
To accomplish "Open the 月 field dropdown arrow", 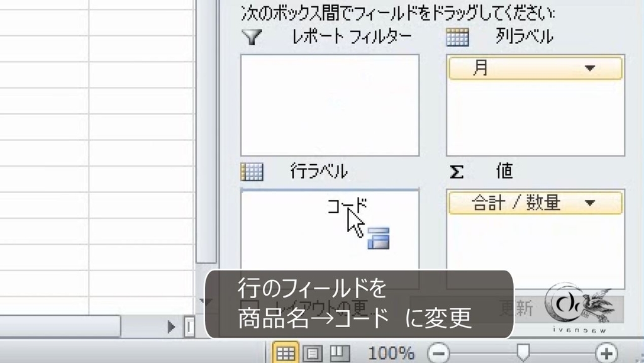I will coord(590,68).
